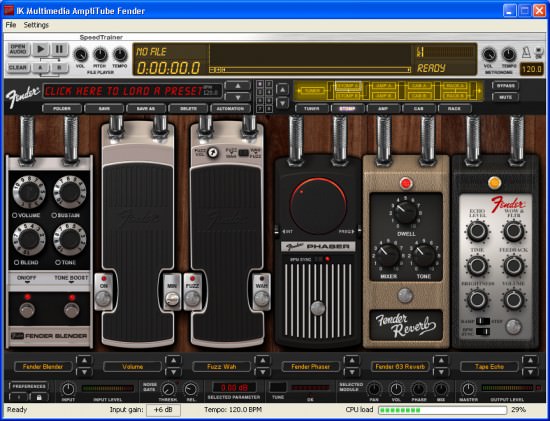
Task: Toggle the Volume pedal MIN switch
Action: click(x=172, y=292)
